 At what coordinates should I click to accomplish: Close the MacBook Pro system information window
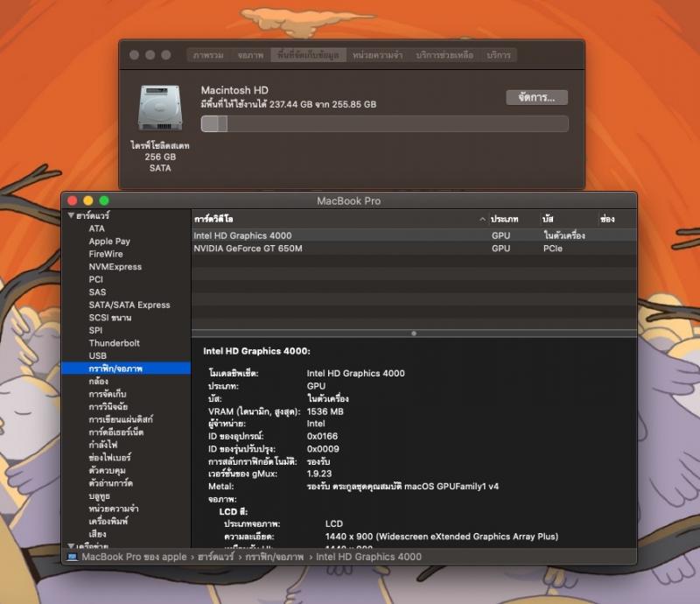coord(73,200)
